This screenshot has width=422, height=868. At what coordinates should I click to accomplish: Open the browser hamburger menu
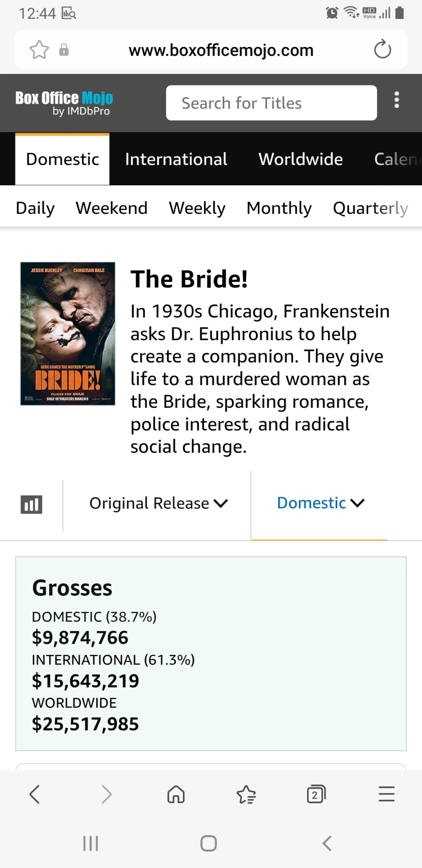pos(386,794)
